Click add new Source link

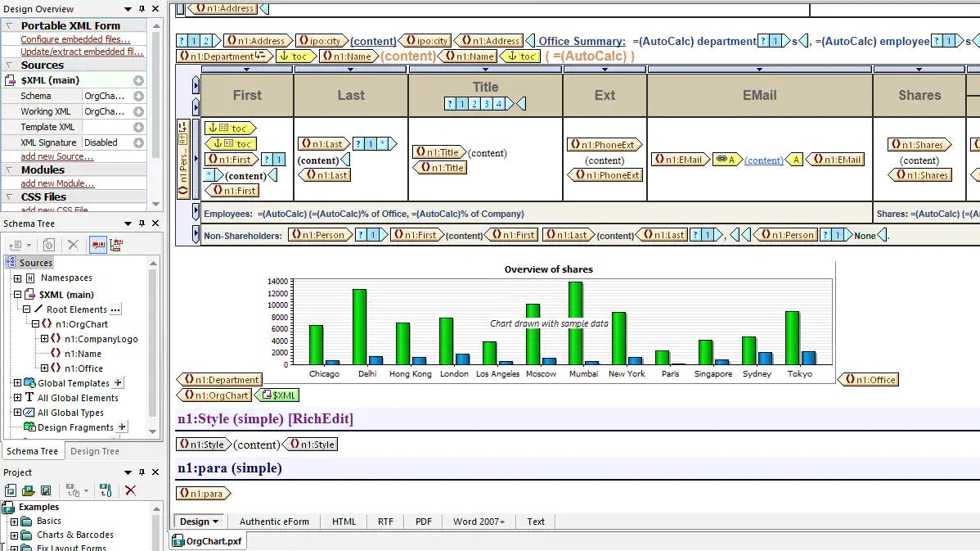click(x=57, y=156)
